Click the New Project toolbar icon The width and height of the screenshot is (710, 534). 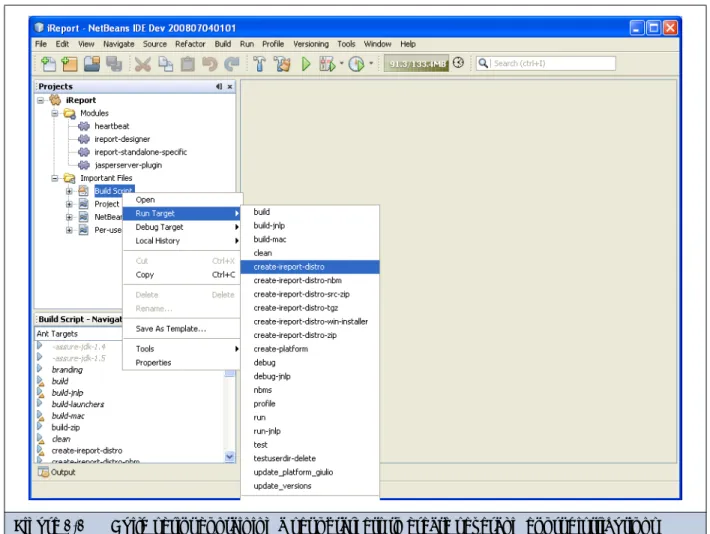tap(69, 64)
